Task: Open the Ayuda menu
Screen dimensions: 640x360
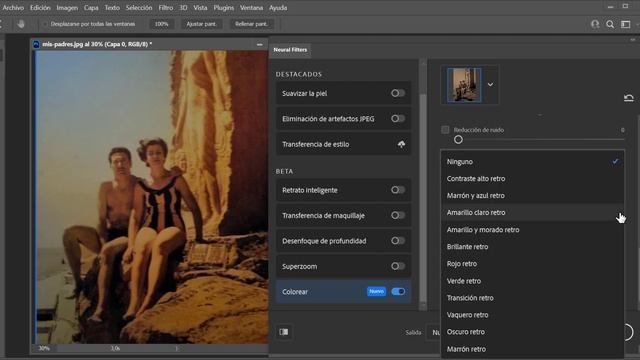Action: point(278,8)
